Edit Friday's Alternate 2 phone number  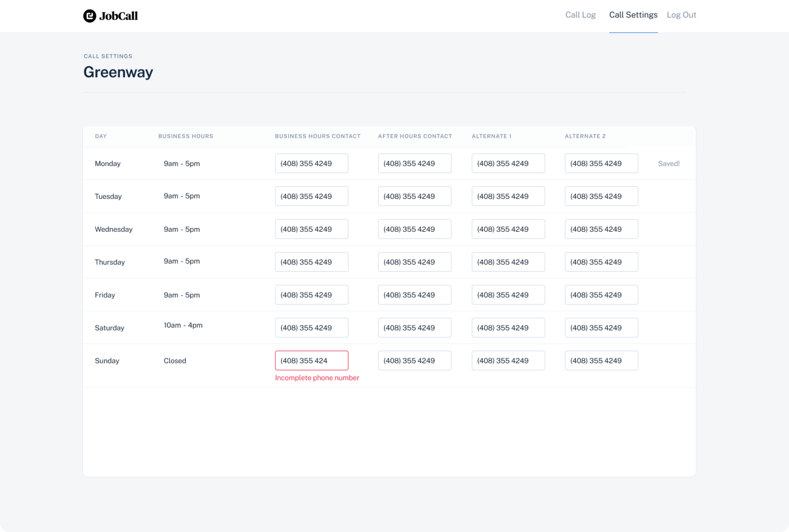tap(601, 295)
